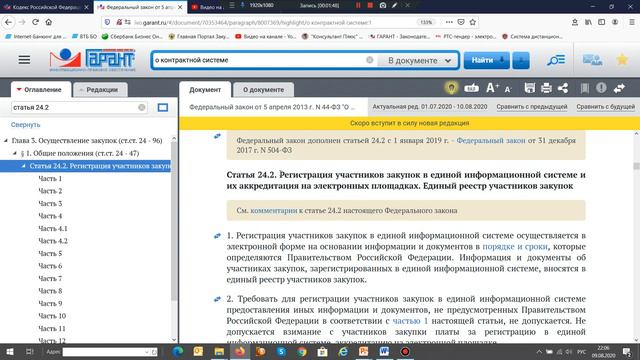Open the favorites star icon
Viewport: 640px width, 360px height.
coord(622,60)
